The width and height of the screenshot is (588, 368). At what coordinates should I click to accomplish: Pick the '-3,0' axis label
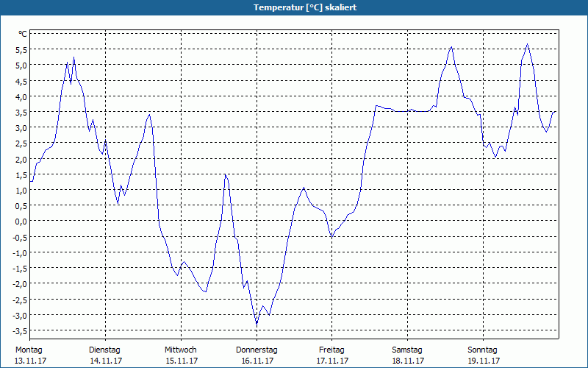[21, 316]
